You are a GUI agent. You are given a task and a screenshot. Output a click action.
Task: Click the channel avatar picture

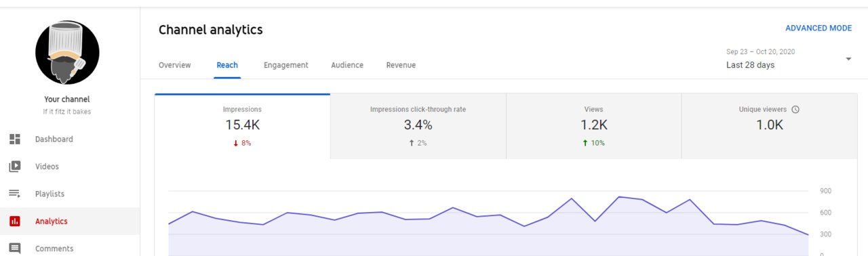[x=67, y=52]
